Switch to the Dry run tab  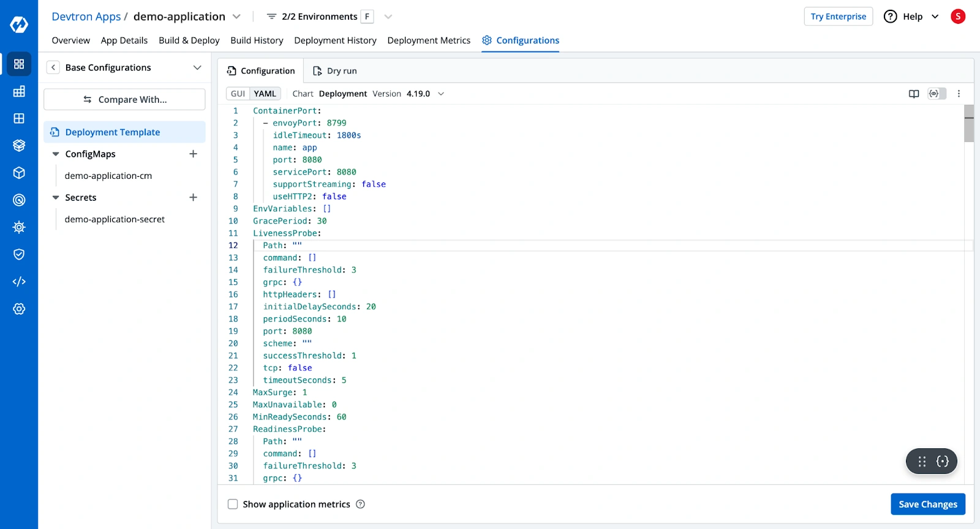coord(334,71)
